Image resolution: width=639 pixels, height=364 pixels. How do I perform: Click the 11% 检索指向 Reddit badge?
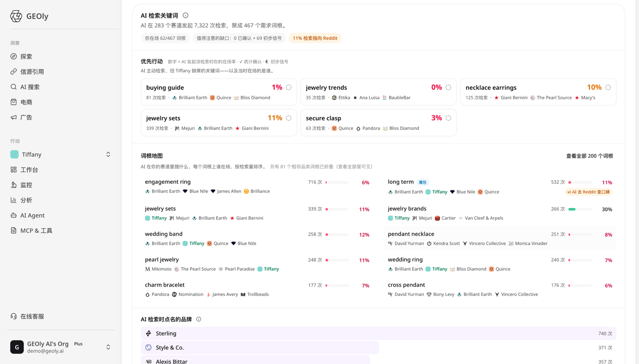point(315,38)
